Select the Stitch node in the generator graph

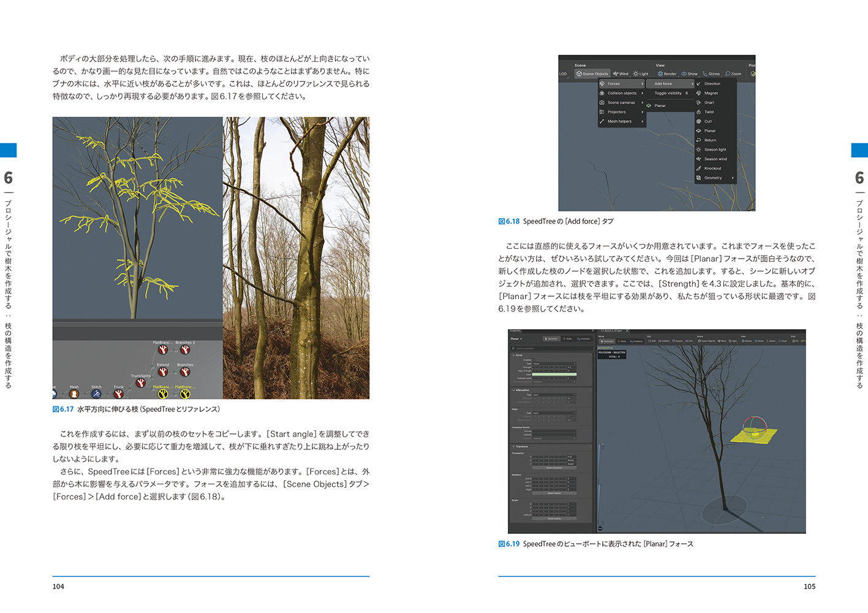click(97, 394)
